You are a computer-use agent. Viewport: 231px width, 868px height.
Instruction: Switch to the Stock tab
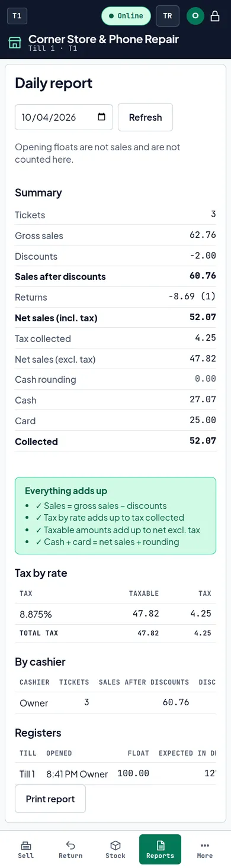[115, 850]
